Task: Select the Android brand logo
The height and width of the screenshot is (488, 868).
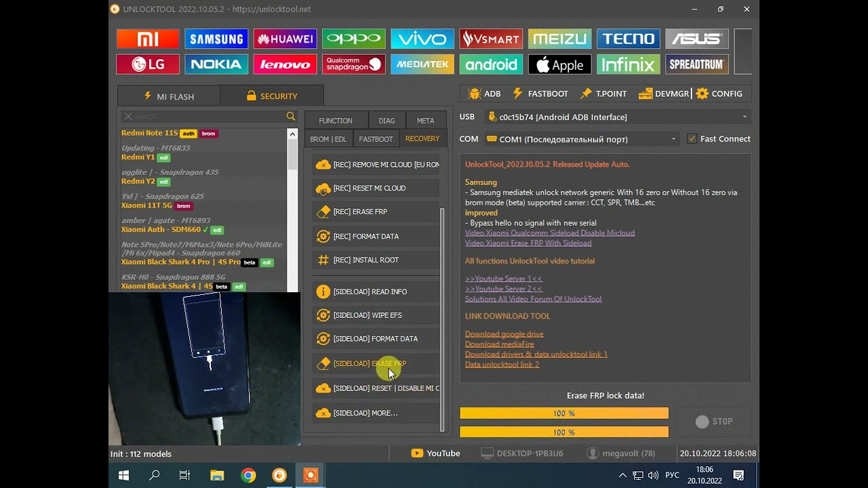Action: click(x=491, y=64)
